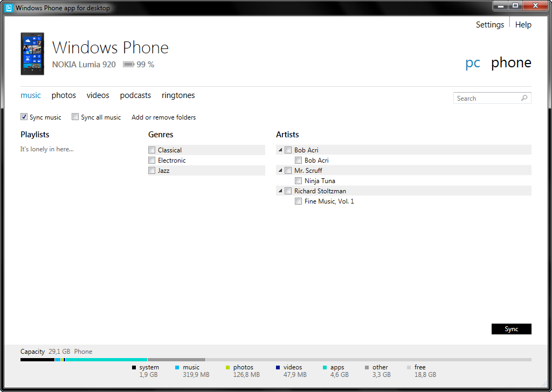Tick the Mr. Scruff artist checkbox
This screenshot has height=392, width=552.
[288, 171]
